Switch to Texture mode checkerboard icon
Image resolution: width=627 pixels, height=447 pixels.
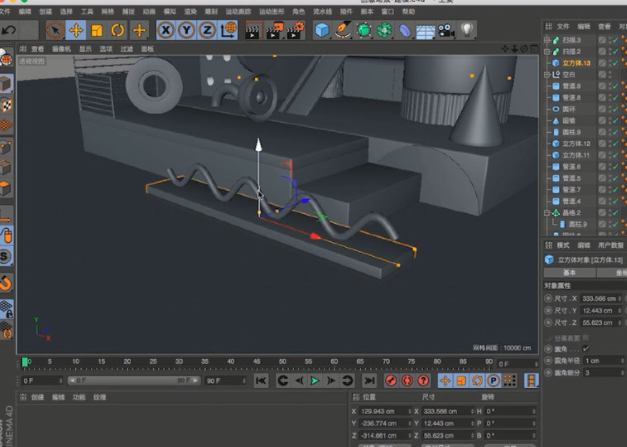[6, 104]
